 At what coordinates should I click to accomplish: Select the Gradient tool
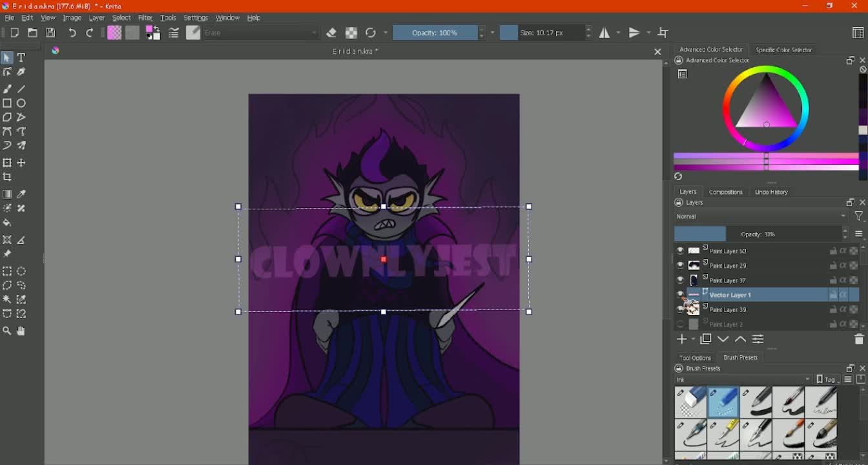[x=7, y=194]
